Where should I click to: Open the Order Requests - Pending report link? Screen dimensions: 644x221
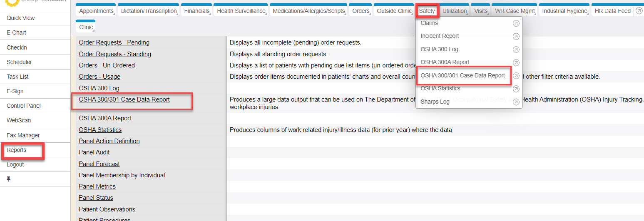point(114,42)
